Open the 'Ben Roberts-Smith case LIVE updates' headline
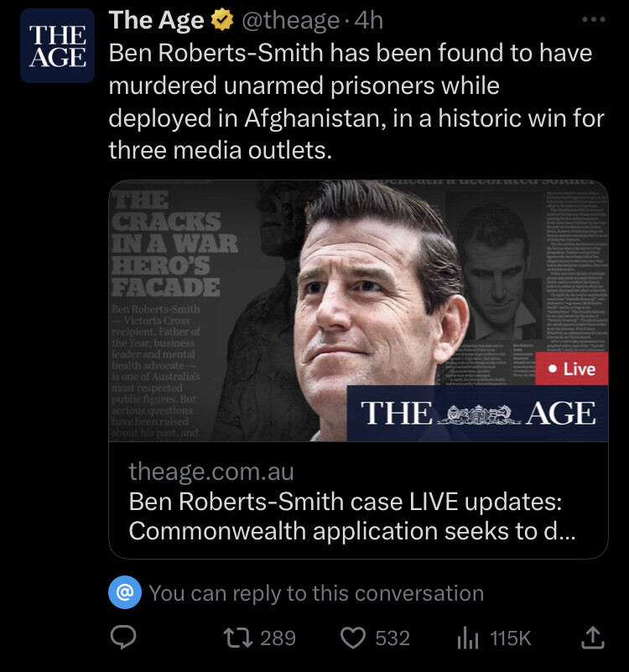This screenshot has height=672, width=629. 344,515
